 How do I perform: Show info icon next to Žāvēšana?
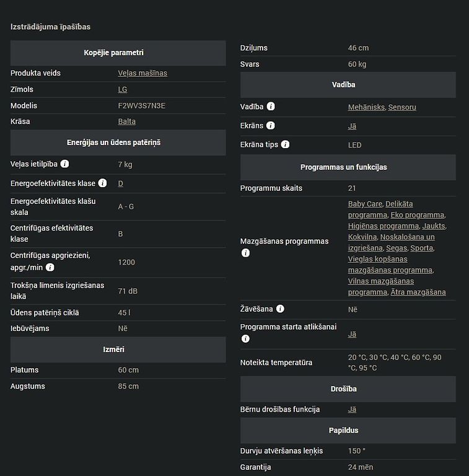pyautogui.click(x=280, y=309)
